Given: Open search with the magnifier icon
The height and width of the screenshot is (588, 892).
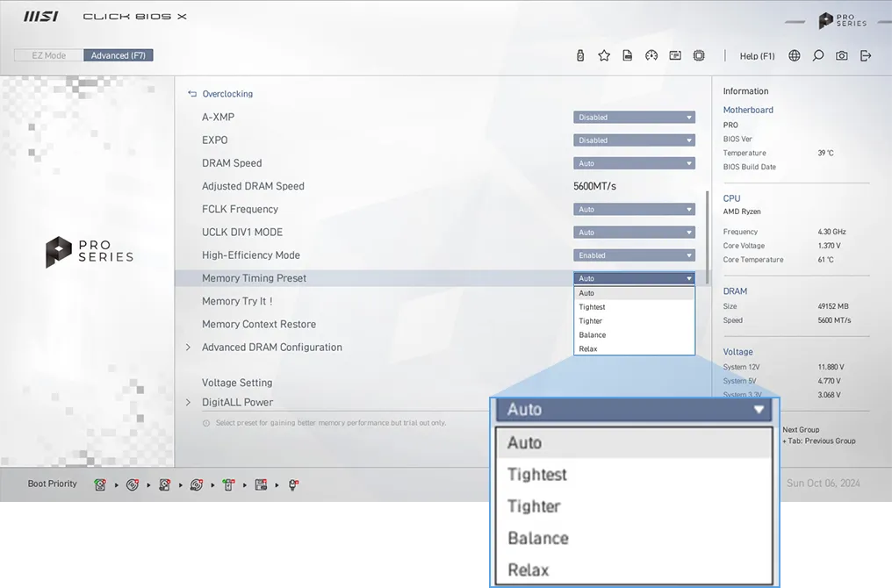Looking at the screenshot, I should [818, 56].
